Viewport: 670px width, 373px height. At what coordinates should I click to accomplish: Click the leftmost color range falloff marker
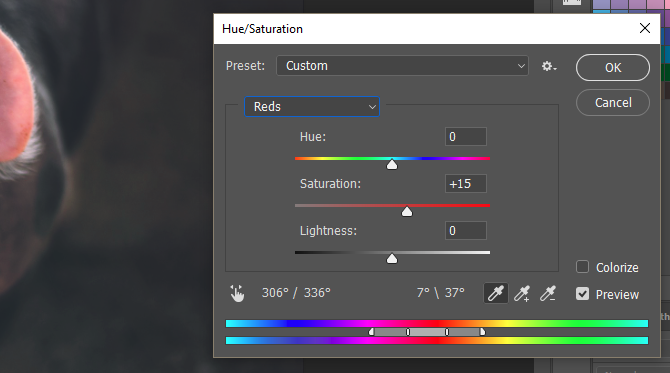(x=371, y=332)
